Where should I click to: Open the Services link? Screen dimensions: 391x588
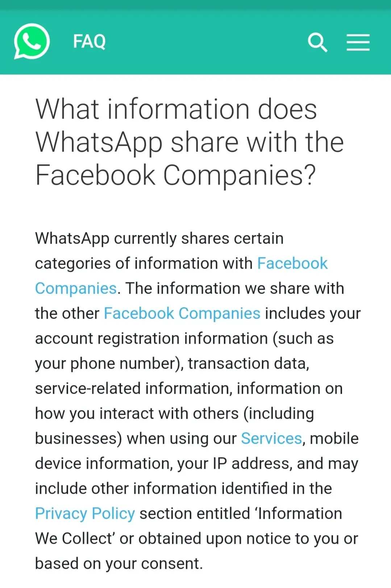coord(271,438)
